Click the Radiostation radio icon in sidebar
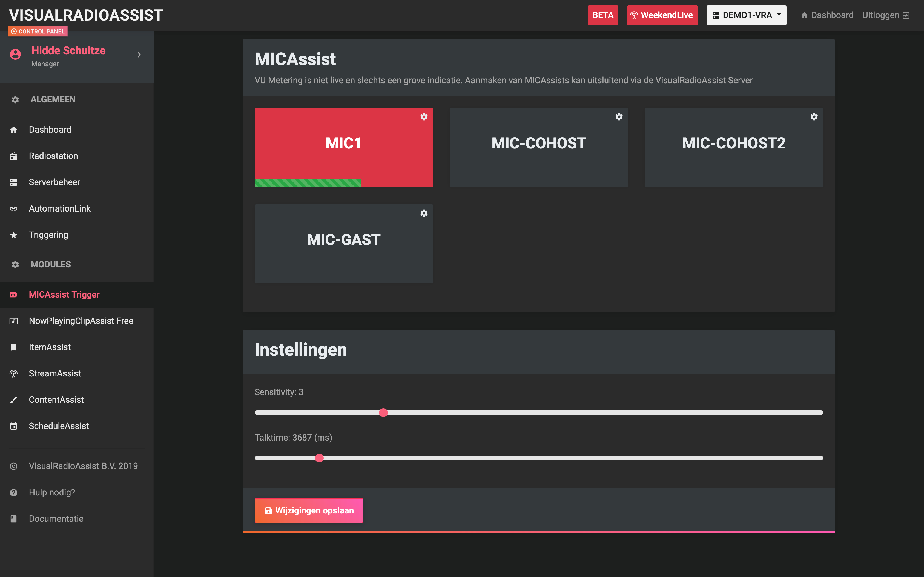924x577 pixels. pos(14,156)
